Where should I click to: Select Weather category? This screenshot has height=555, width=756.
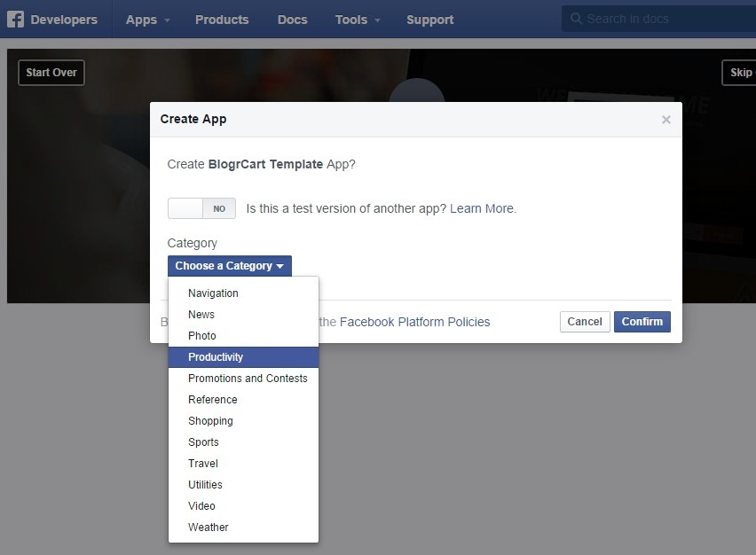coord(243,527)
